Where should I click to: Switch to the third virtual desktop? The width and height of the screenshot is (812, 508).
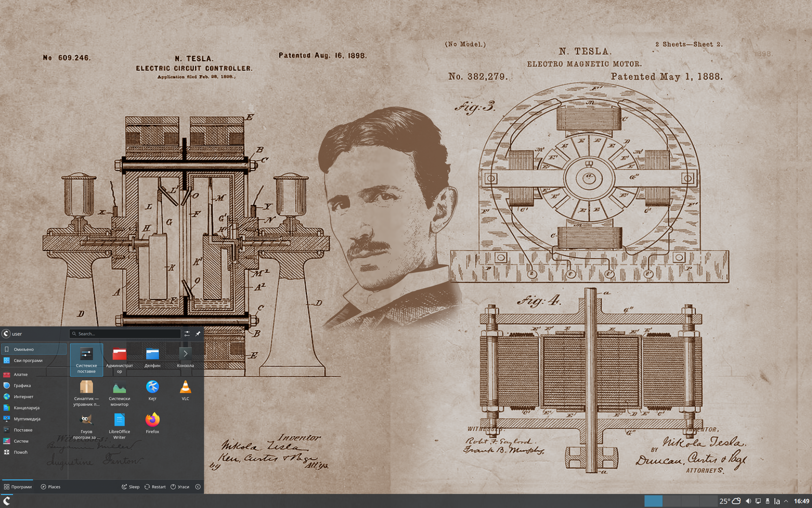[690, 501]
